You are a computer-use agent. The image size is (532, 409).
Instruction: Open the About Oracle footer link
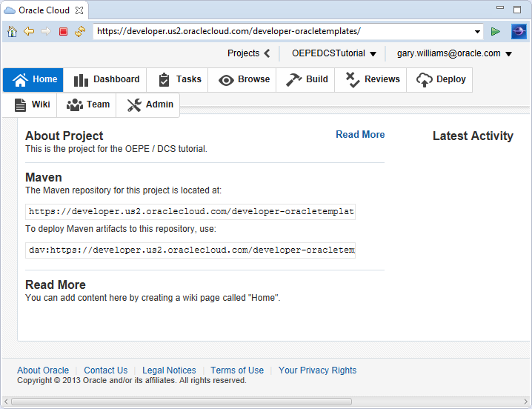43,370
